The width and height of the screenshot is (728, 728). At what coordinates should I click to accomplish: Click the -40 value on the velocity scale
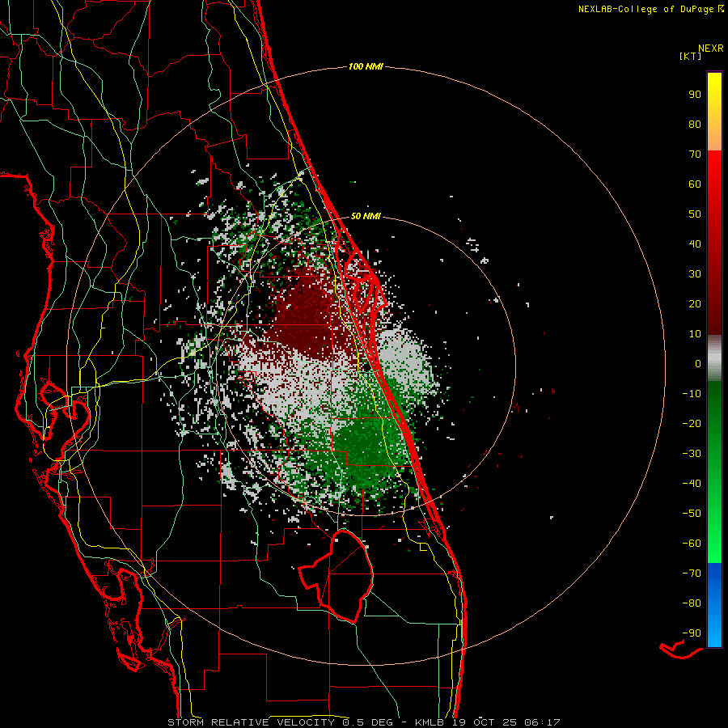click(x=692, y=484)
